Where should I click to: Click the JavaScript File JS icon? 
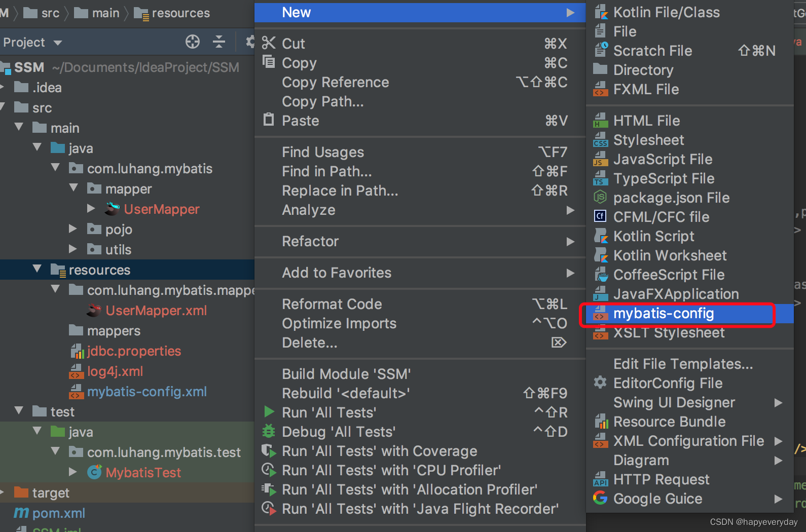(x=601, y=159)
